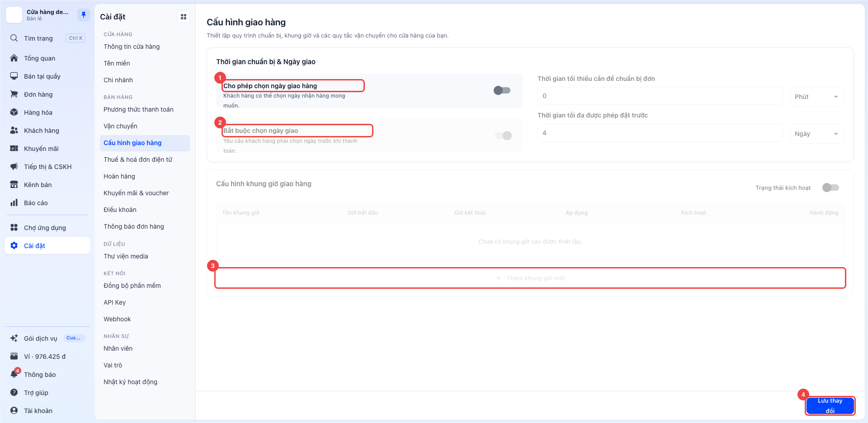Viewport: 868px width, 423px height.
Task: Click Thêm khung giờ mới button
Action: coord(530,278)
